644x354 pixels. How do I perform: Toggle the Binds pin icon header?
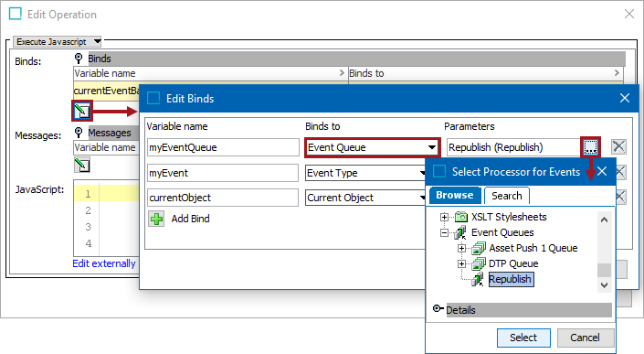click(x=79, y=58)
